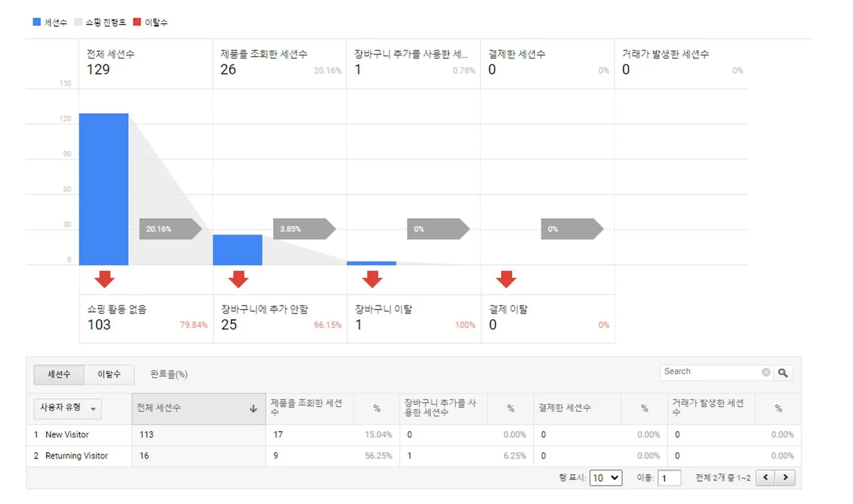
Task: Click the red drop-off arrow above 장바구니 이탈
Action: [372, 279]
